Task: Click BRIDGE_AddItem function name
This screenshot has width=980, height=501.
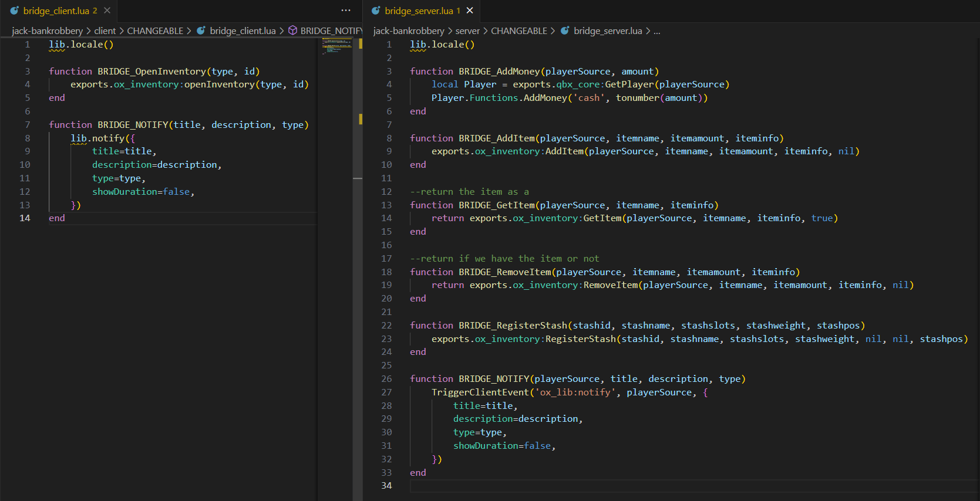Action: pos(497,138)
